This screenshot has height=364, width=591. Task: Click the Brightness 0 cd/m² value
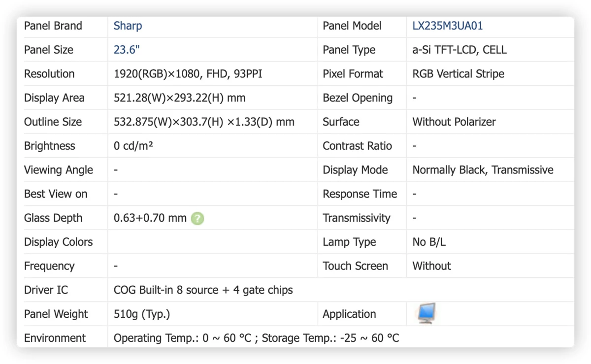point(133,146)
